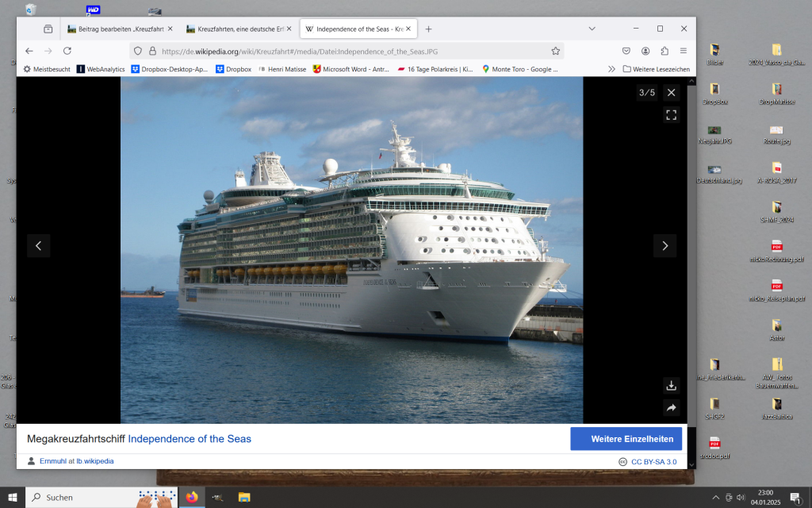Switch to the Kreuzfahrten, eine deutsche tab
Screen dimensions: 812x508
pos(235,29)
